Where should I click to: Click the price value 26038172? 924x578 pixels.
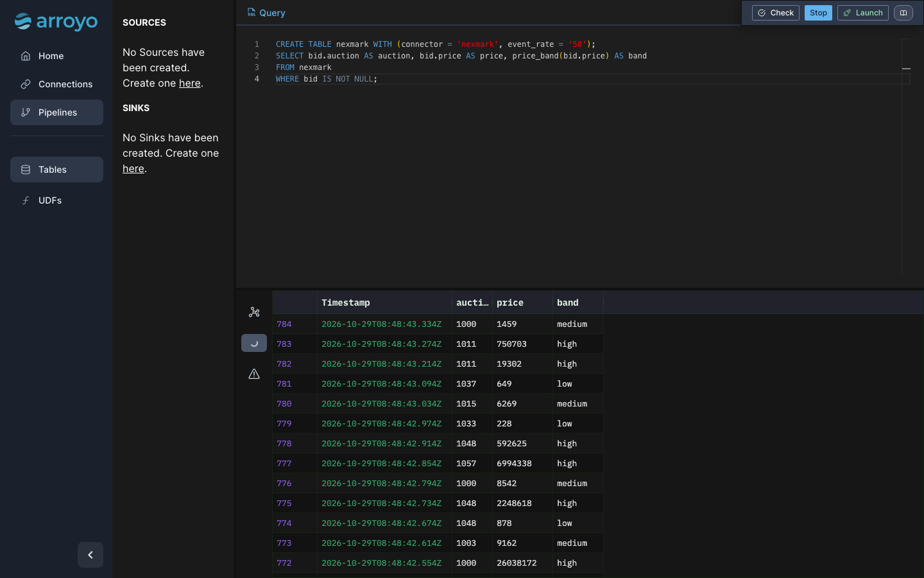click(x=517, y=563)
